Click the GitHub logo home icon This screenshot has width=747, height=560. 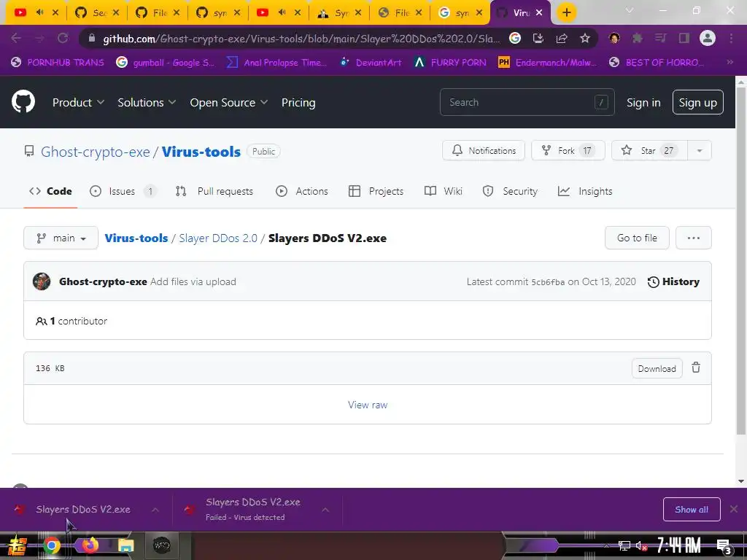pyautogui.click(x=23, y=101)
